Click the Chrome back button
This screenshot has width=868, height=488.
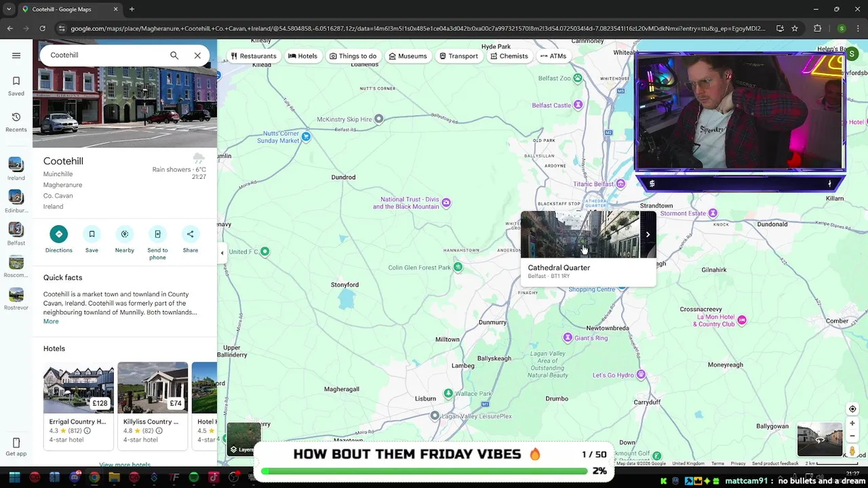(x=10, y=28)
